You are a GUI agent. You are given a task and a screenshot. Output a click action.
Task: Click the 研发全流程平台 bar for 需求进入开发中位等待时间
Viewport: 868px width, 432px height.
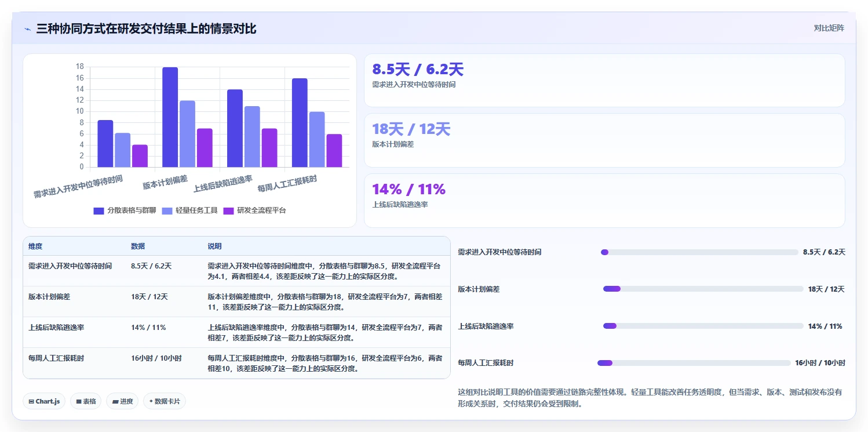[140, 156]
